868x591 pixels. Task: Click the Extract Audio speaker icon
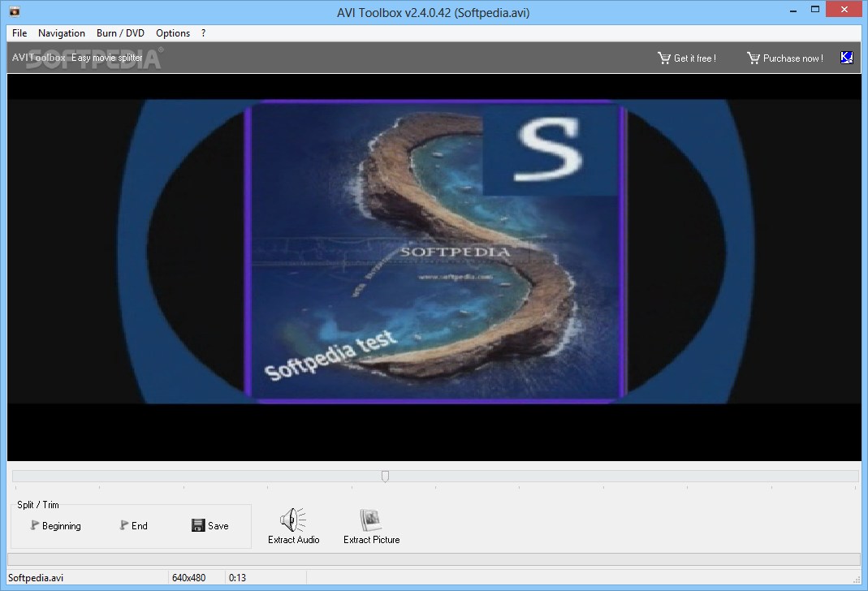tap(293, 520)
